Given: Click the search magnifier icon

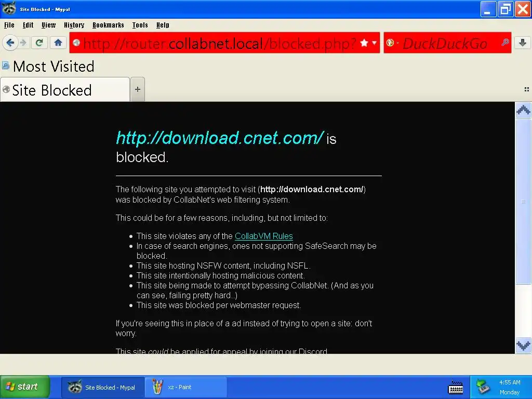Looking at the screenshot, I should click(x=505, y=43).
